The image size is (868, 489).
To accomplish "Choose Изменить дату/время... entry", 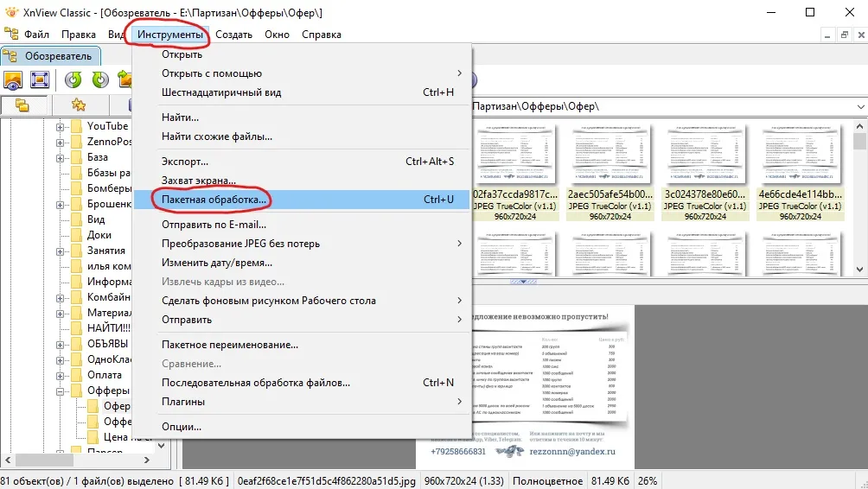I will point(303,263).
